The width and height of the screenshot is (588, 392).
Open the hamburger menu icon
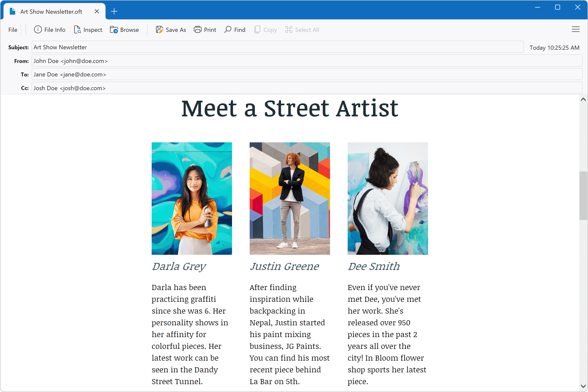click(576, 29)
